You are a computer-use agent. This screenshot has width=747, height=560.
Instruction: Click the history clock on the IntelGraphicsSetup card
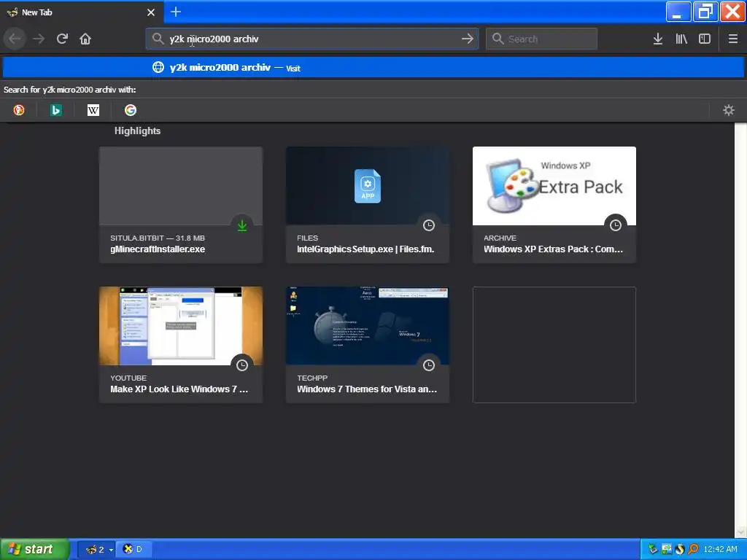(429, 226)
